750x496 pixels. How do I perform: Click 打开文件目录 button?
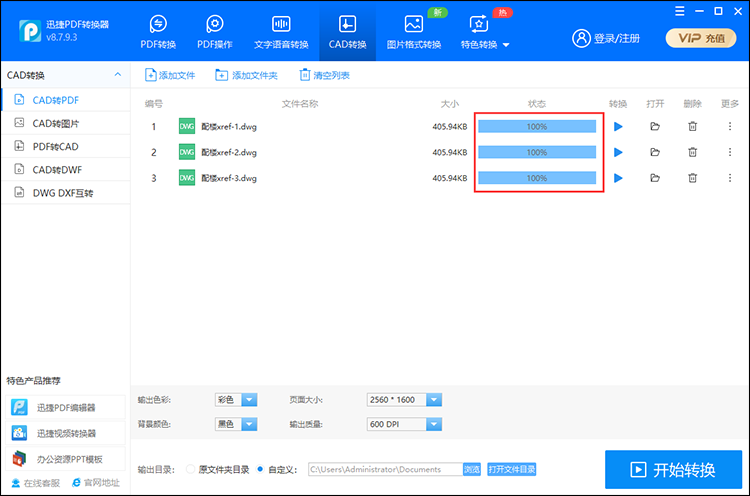coord(511,469)
